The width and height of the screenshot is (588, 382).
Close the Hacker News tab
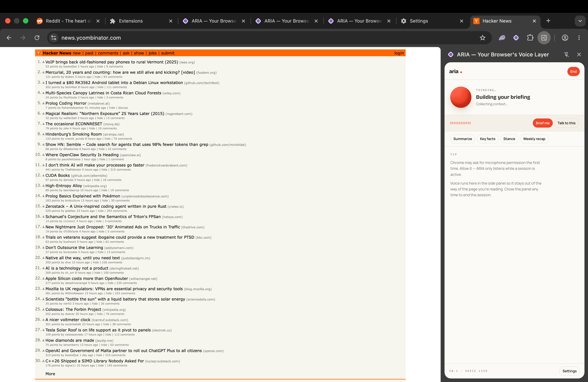534,21
